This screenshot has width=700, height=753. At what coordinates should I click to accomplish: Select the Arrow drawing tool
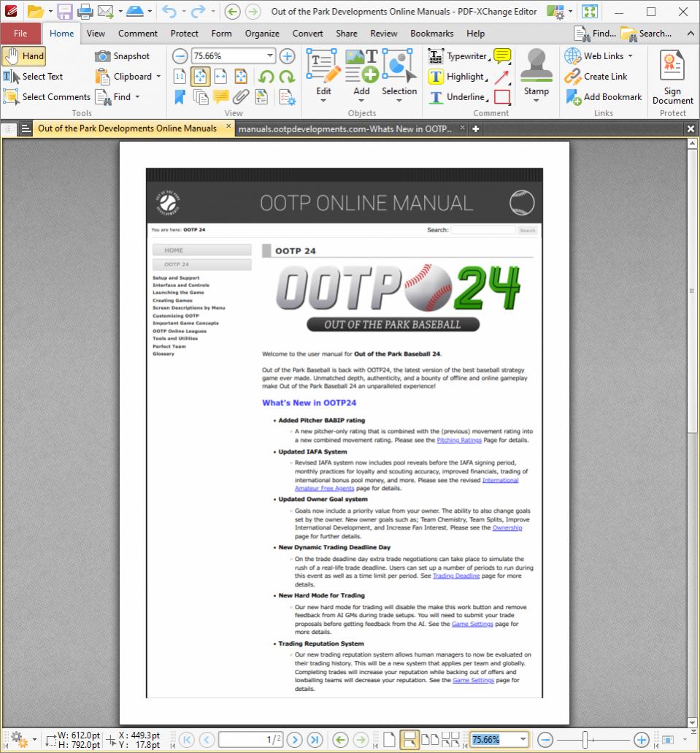[x=502, y=77]
